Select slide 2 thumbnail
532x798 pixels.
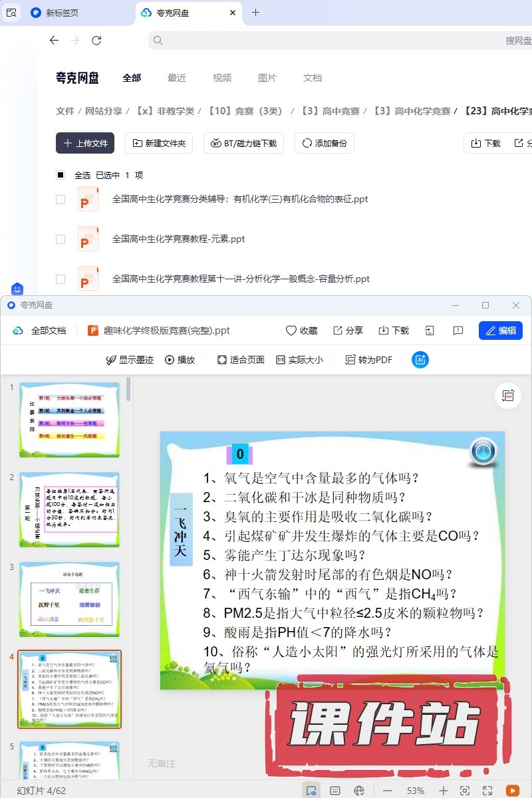coord(69,509)
